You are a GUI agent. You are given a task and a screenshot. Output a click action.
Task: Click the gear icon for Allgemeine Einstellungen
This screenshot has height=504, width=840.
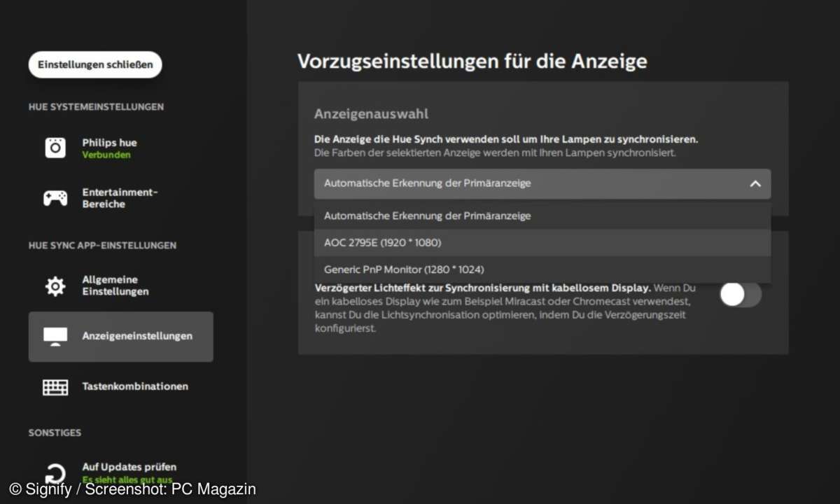coord(55,286)
